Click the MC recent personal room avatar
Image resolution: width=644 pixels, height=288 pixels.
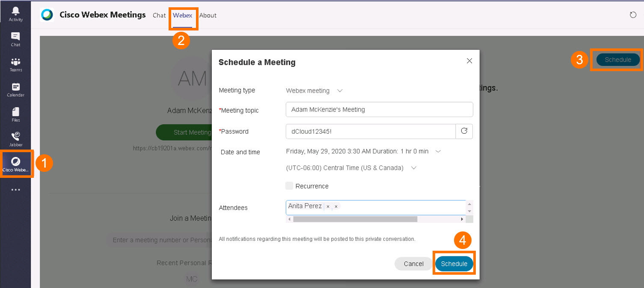pyautogui.click(x=192, y=279)
